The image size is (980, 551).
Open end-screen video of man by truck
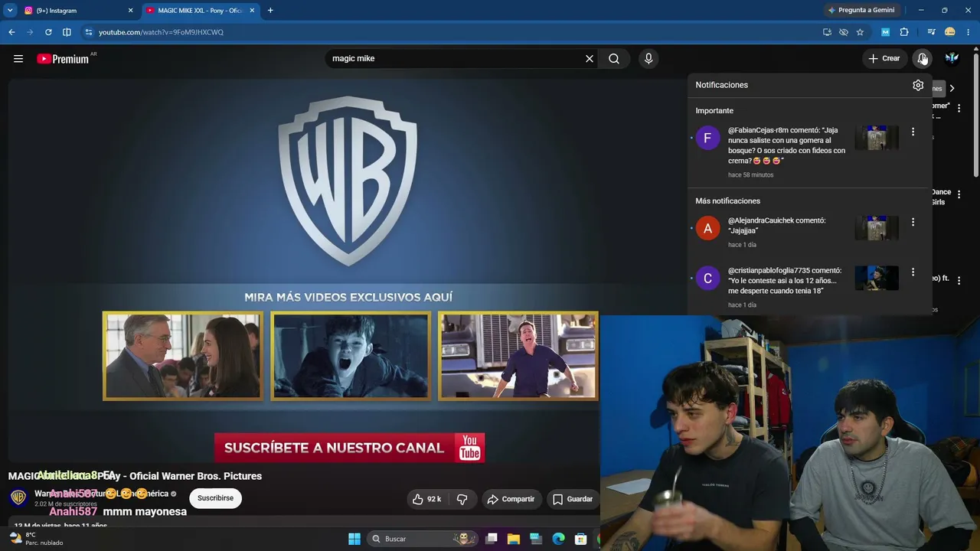(x=518, y=356)
